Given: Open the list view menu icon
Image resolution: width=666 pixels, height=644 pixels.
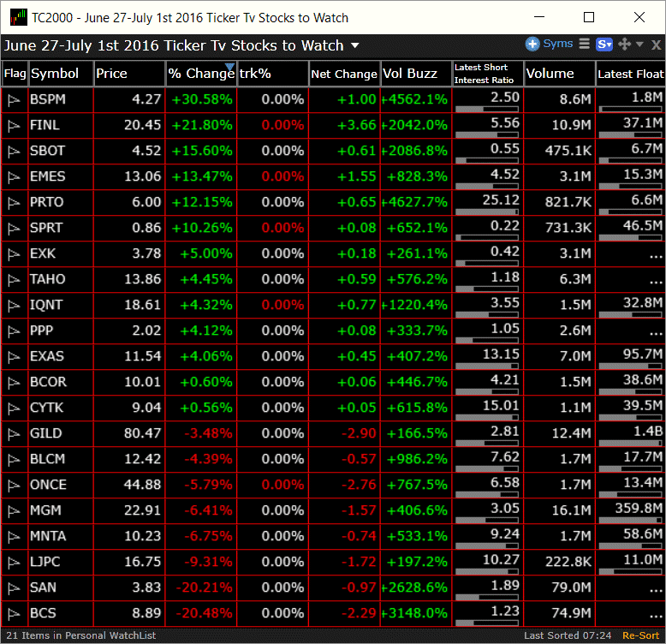Looking at the screenshot, I should click(x=585, y=44).
